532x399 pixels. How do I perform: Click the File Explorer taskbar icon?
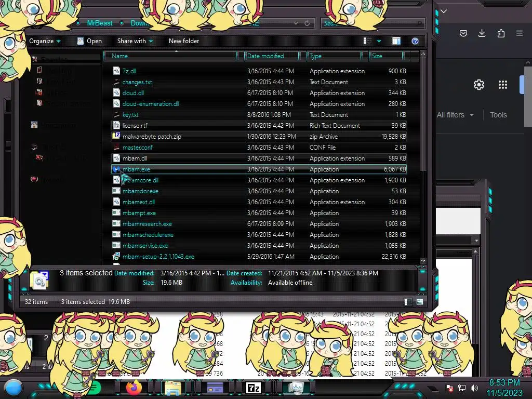[173, 388]
